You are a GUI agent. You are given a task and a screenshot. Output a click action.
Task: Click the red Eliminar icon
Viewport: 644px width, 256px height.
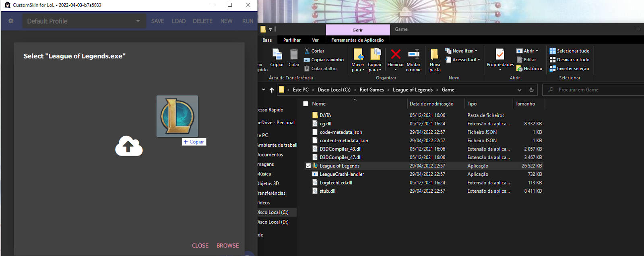click(396, 54)
